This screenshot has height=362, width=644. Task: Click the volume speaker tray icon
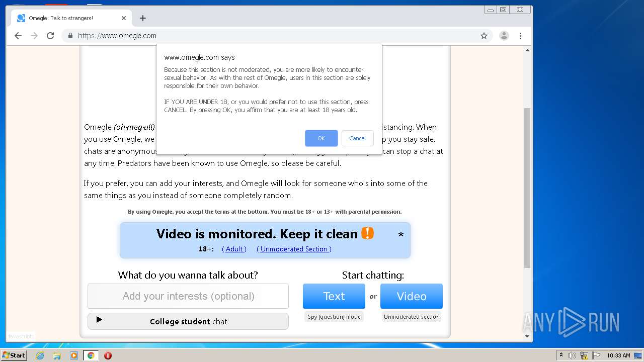pyautogui.click(x=572, y=355)
